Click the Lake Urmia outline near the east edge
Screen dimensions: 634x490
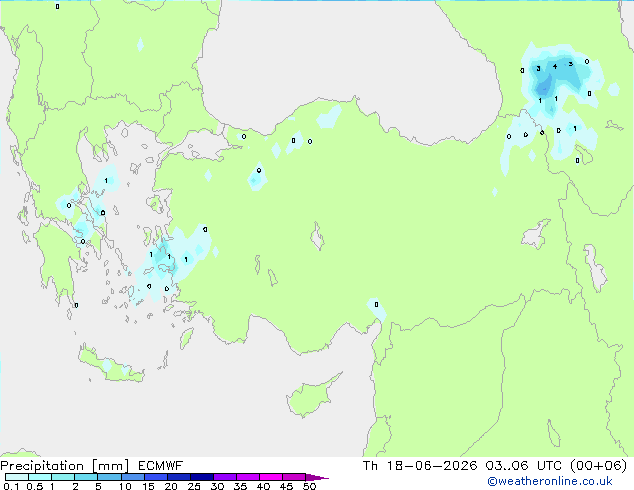pos(595,268)
